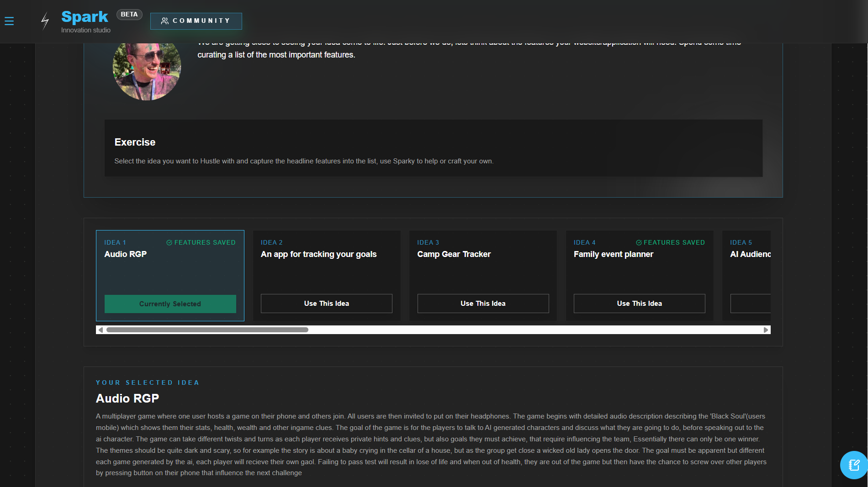The image size is (868, 487).
Task: Click the Exercise heading
Action: coord(135,142)
